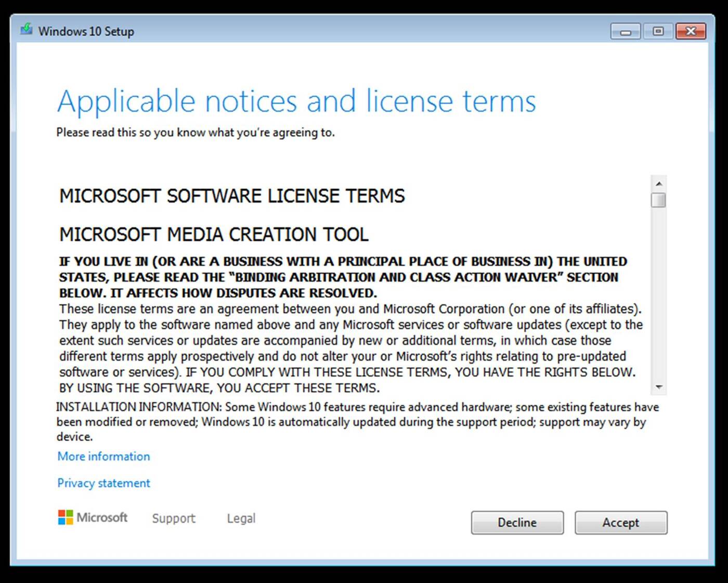Screen dimensions: 728x583
Task: Click the blue square in the Microsoft logo
Action: click(x=61, y=522)
